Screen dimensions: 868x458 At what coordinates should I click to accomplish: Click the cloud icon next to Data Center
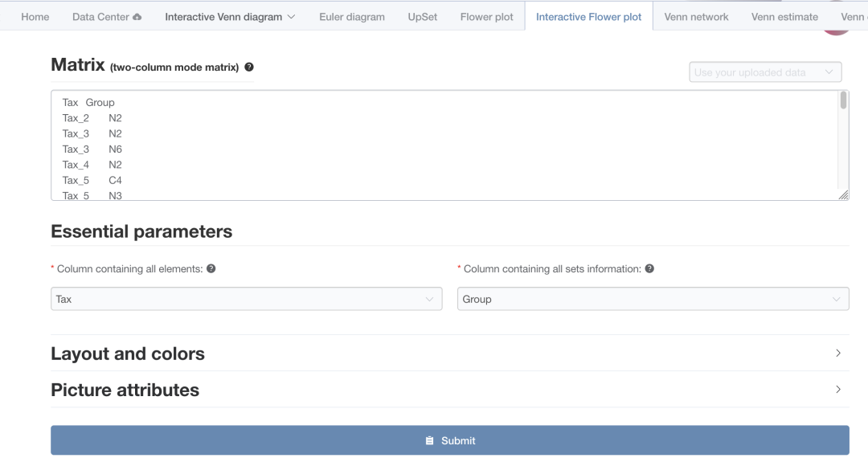point(137,17)
